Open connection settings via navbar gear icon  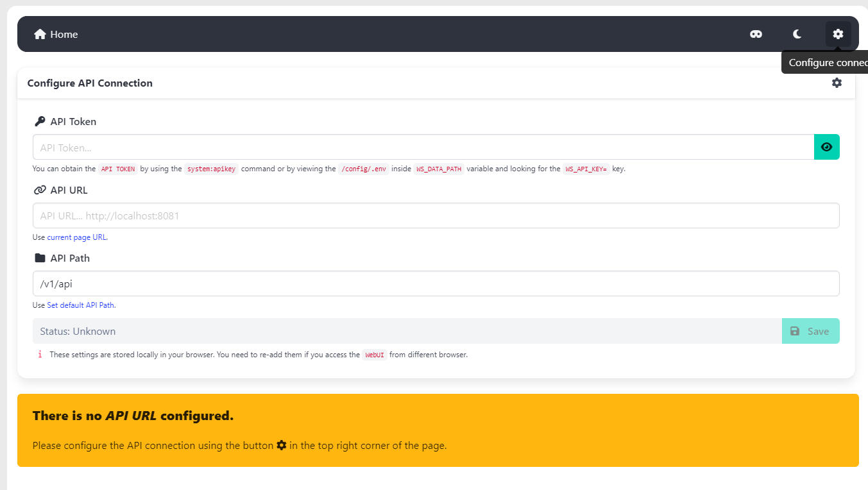[x=838, y=35]
